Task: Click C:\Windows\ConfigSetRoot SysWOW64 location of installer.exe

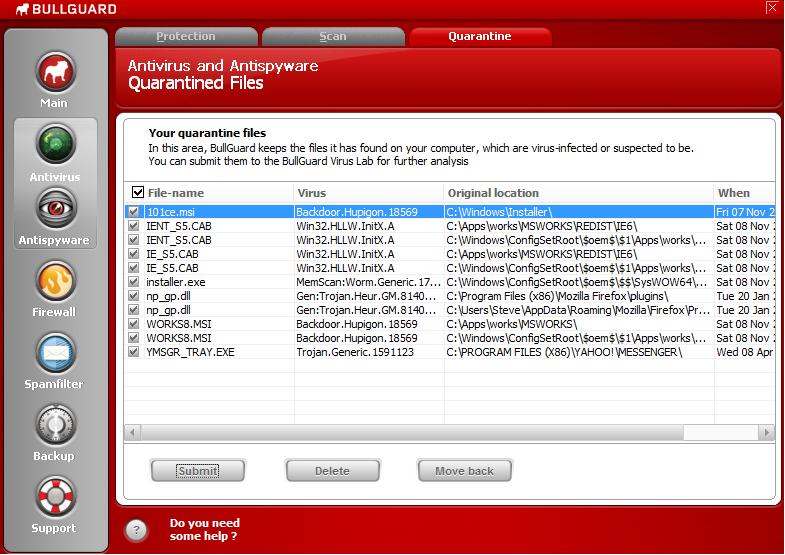Action: (x=577, y=282)
